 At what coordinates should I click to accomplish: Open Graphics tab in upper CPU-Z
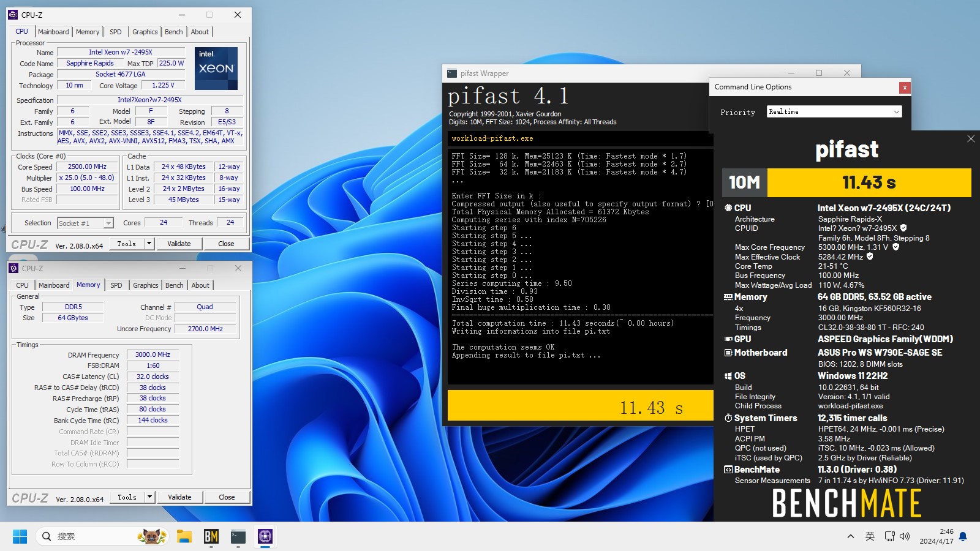145,32
